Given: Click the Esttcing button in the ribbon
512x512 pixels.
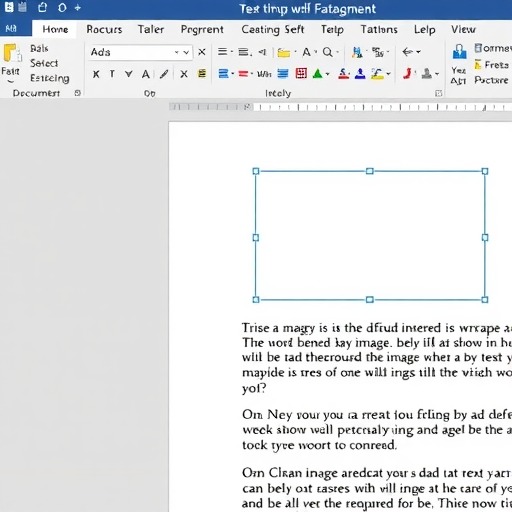Looking at the screenshot, I should coord(50,78).
